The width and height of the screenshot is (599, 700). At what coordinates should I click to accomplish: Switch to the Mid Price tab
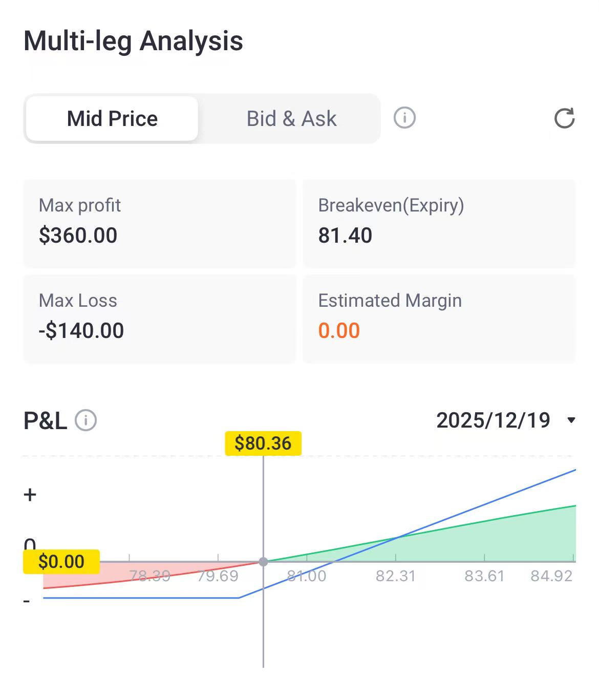click(x=112, y=119)
